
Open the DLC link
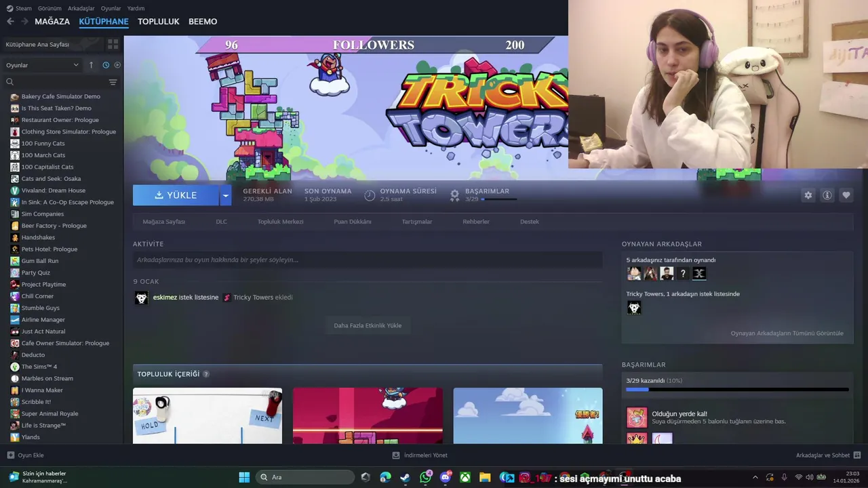pyautogui.click(x=221, y=222)
